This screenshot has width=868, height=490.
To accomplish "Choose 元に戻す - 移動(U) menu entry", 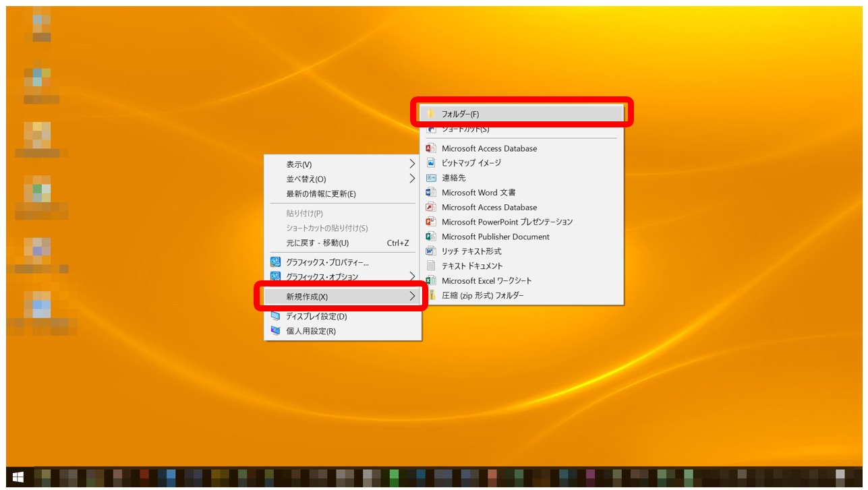I will click(317, 243).
